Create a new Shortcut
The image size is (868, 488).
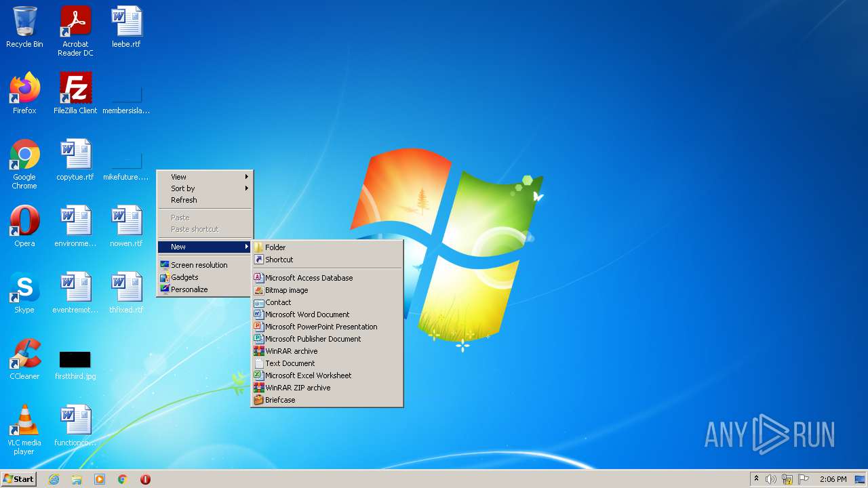[327, 260]
